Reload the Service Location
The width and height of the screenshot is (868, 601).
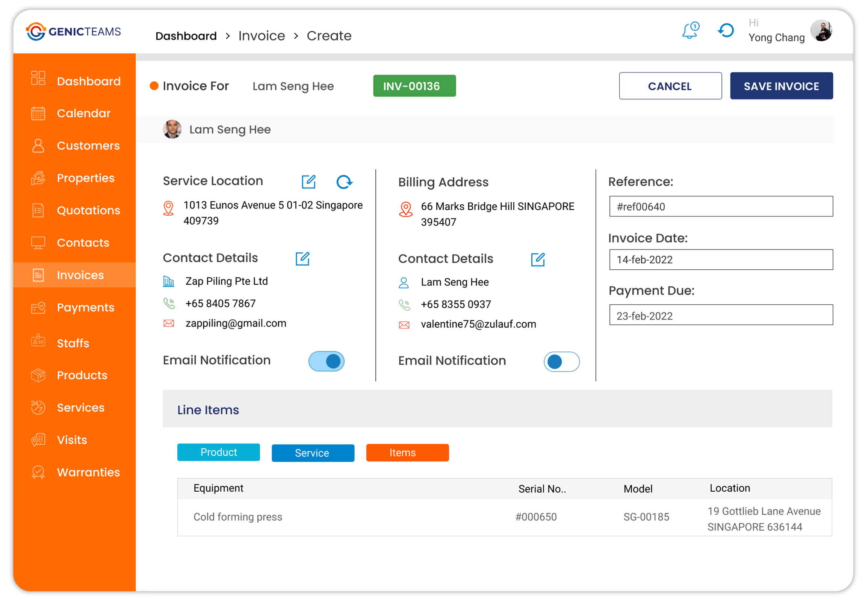[344, 182]
